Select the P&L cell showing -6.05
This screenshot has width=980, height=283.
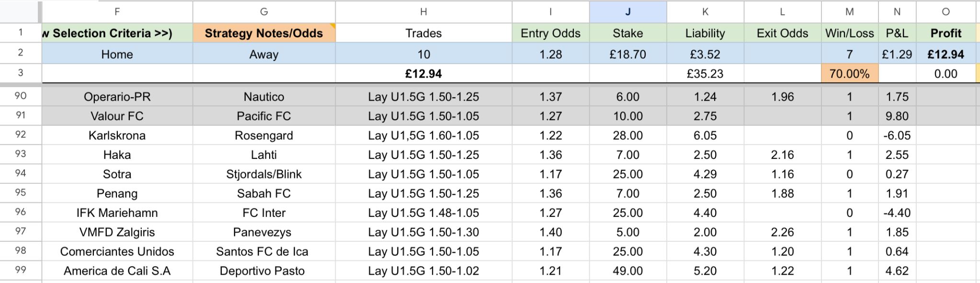[x=897, y=136]
